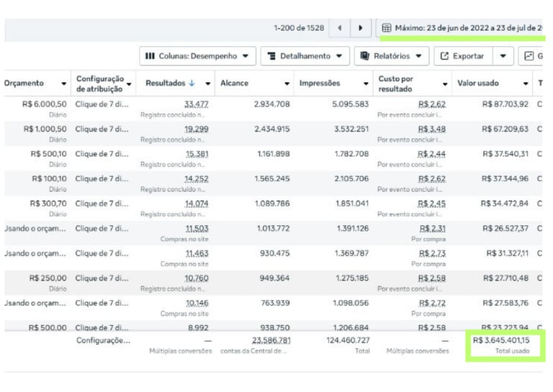Screen dimensions: 553x392
Task: Open the Relatórios dropdown
Action: coord(418,55)
